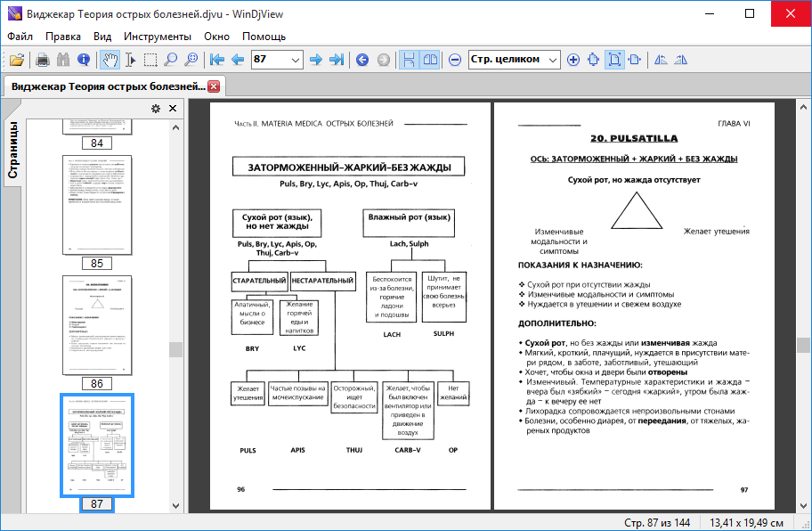Open the Правка menu

coord(63,37)
